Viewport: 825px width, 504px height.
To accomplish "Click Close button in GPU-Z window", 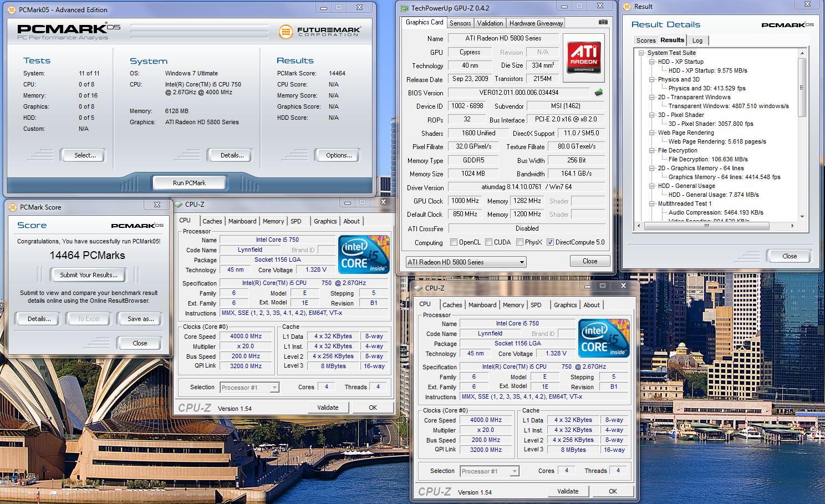I will (x=590, y=261).
